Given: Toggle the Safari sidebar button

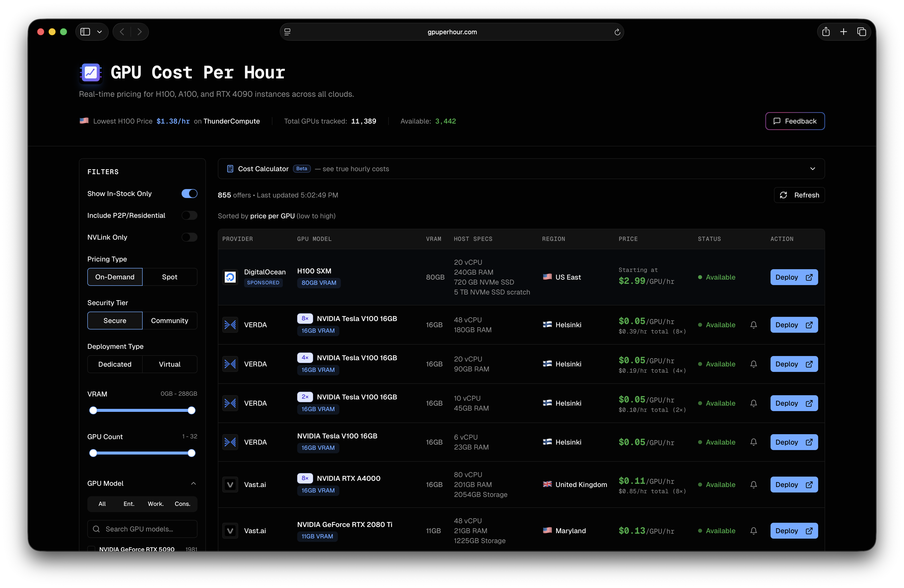Looking at the screenshot, I should pos(85,32).
